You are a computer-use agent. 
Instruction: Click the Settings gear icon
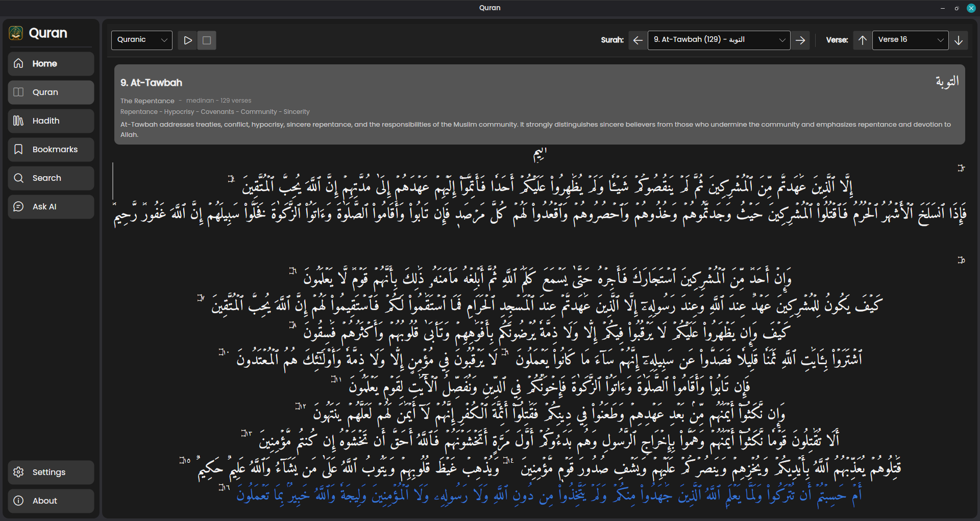click(18, 472)
